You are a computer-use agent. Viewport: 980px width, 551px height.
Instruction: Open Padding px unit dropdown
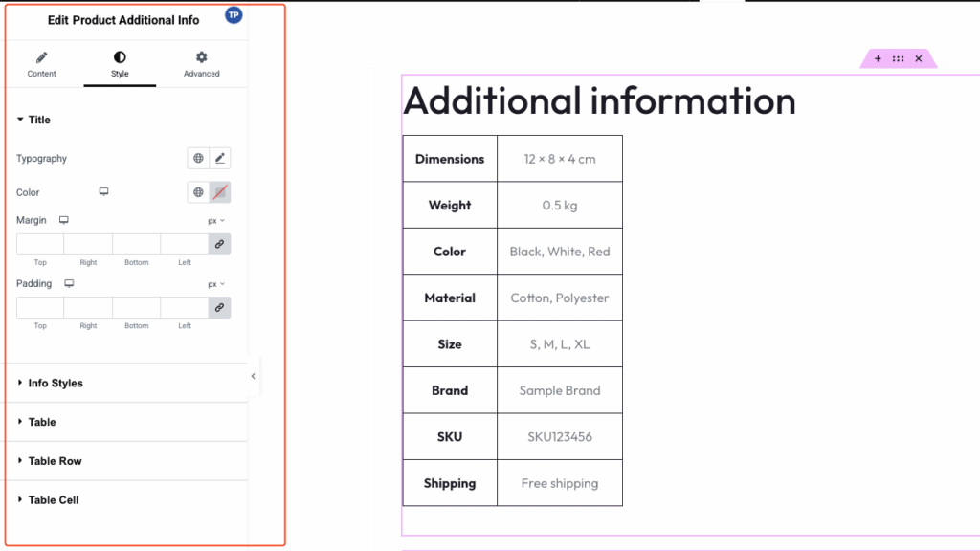(216, 284)
